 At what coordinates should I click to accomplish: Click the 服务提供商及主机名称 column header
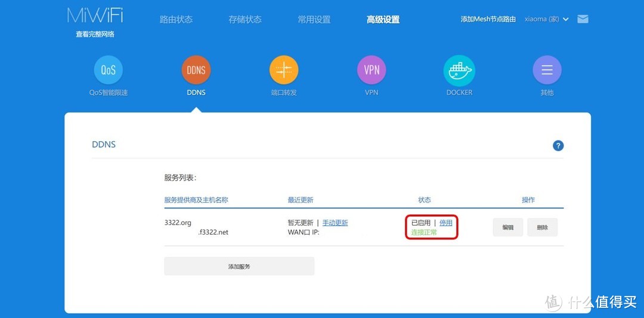[x=196, y=200]
